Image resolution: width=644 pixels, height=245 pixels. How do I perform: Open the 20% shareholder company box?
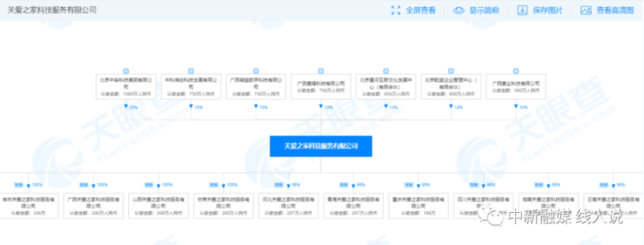126,87
